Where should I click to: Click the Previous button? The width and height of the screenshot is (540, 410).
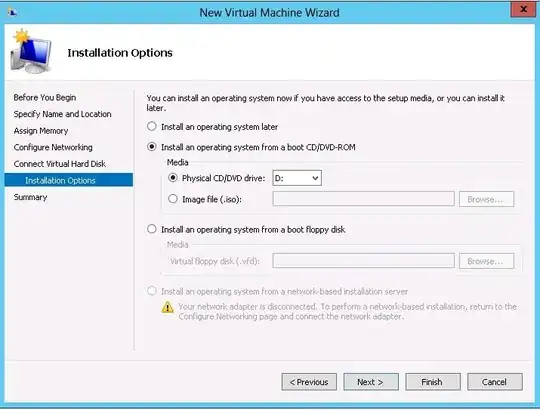309,382
